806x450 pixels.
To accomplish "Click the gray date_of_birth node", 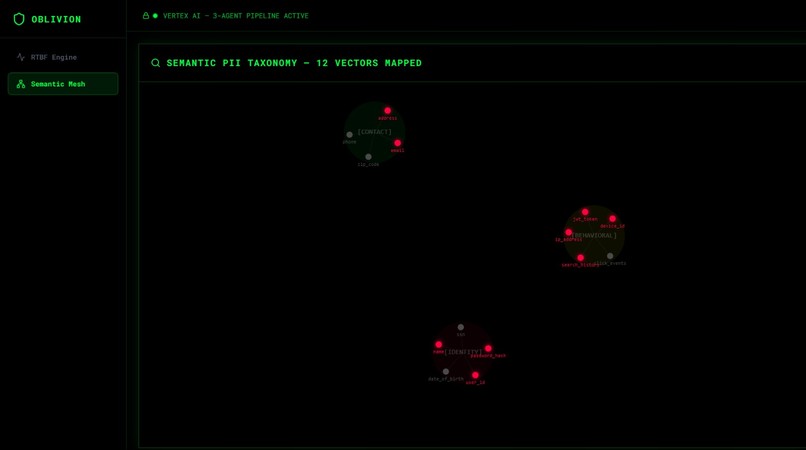I will pyautogui.click(x=446, y=371).
